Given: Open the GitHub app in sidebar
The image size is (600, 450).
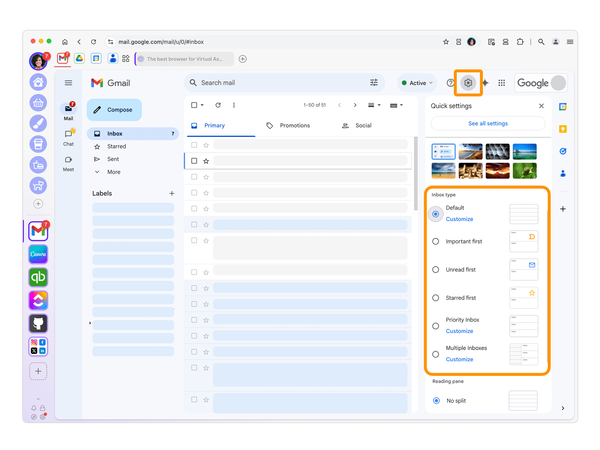Looking at the screenshot, I should [38, 323].
